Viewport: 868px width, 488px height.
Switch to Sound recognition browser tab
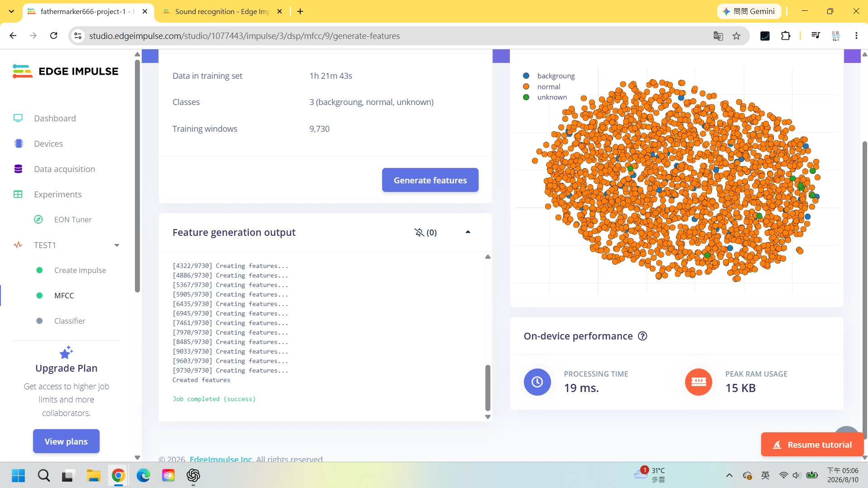coord(223,11)
